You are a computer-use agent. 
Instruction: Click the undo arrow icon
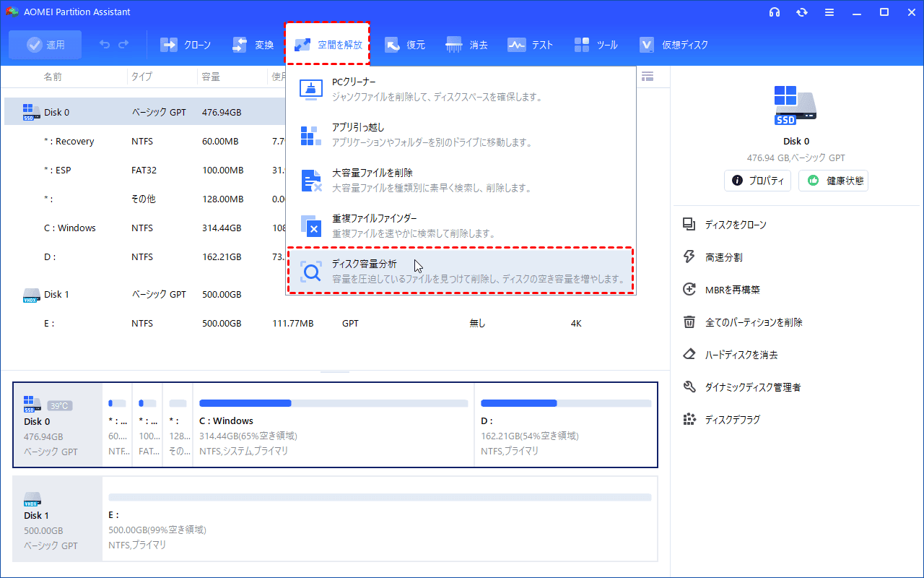pos(105,44)
